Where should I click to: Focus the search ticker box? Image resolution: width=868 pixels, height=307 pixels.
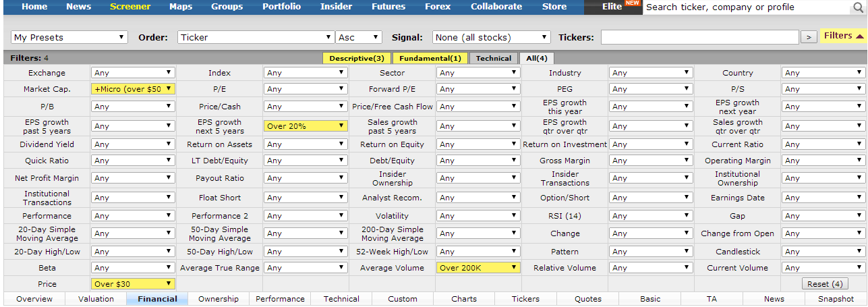tap(745, 7)
